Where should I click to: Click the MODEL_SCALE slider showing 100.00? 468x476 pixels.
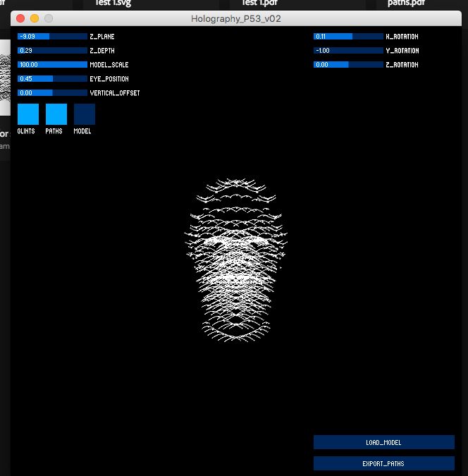pos(52,65)
